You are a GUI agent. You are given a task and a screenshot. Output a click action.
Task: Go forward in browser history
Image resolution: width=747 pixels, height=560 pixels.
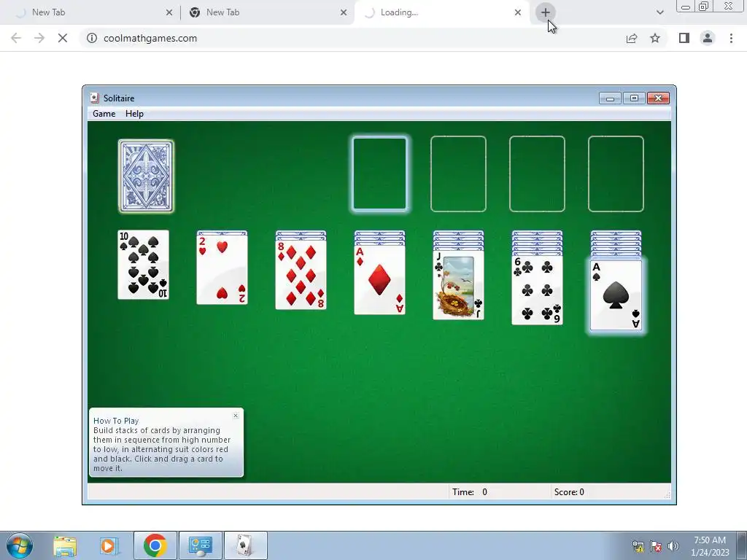[x=39, y=38]
